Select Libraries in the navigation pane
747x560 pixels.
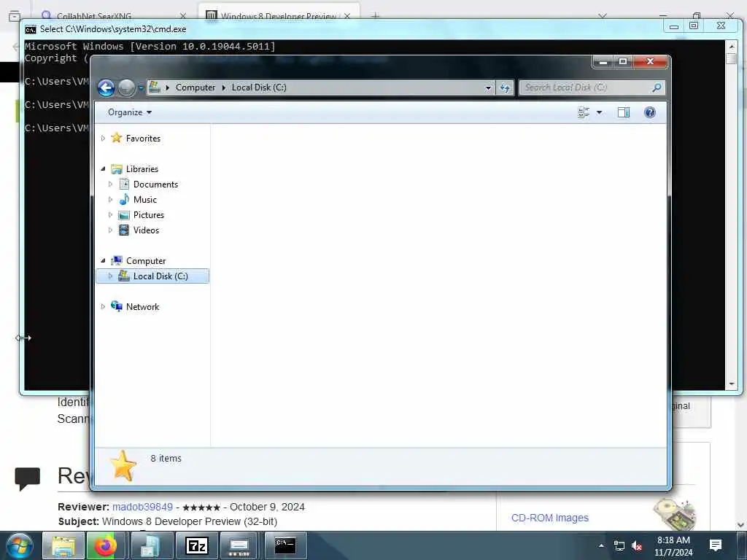pos(142,169)
